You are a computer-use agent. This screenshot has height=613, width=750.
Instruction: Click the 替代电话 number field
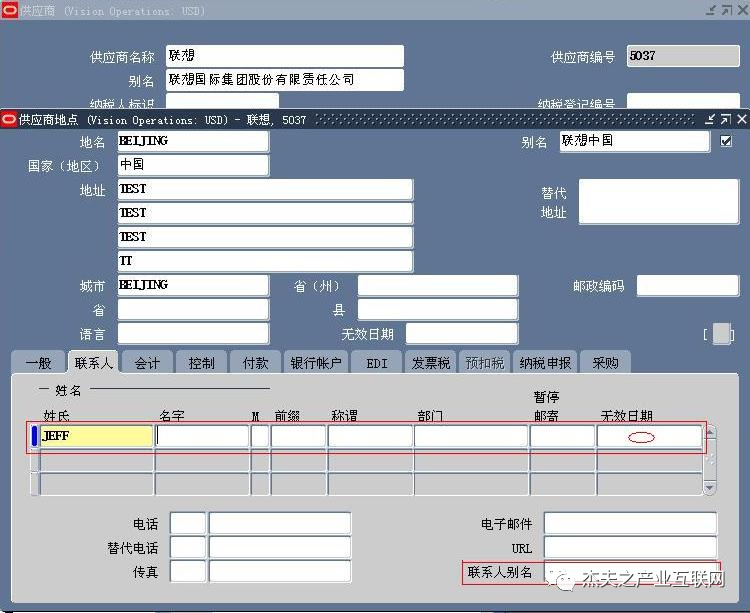[x=280, y=547]
